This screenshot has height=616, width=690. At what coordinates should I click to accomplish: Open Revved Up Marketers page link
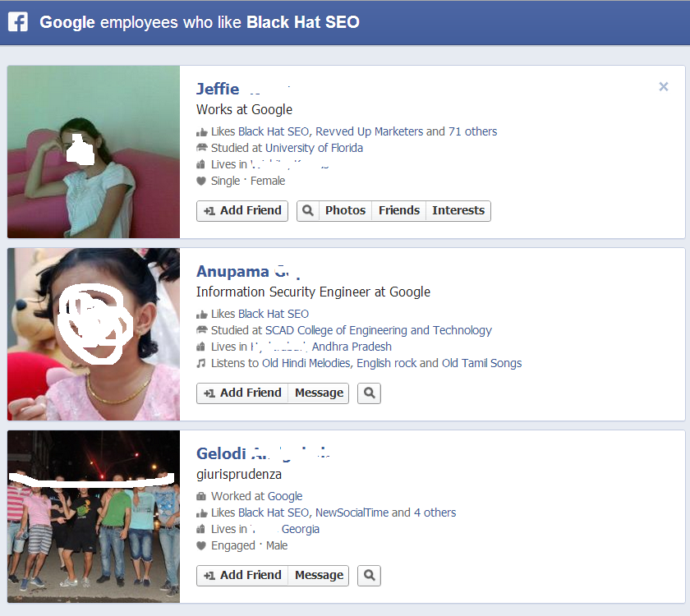369,131
